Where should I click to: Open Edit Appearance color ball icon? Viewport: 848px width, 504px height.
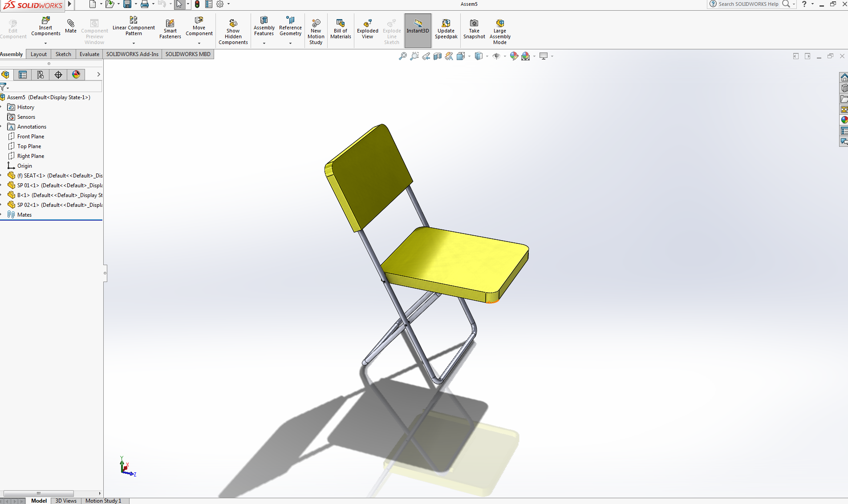click(514, 56)
